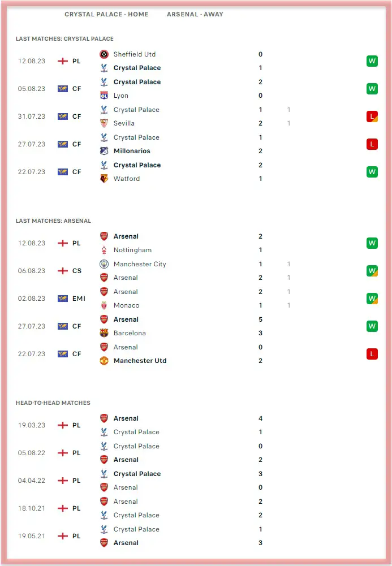The image size is (392, 566).
Task: Click the Nottingham Forest tree logo
Action: pos(104,250)
